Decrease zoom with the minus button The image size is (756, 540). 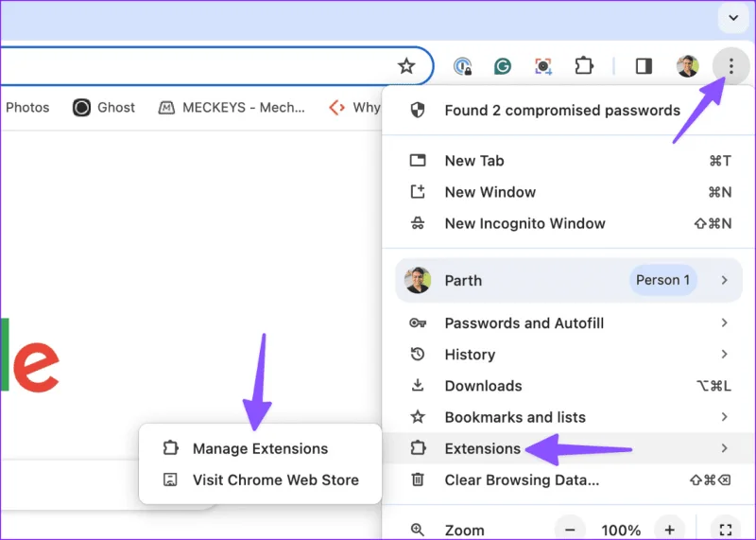click(x=570, y=530)
